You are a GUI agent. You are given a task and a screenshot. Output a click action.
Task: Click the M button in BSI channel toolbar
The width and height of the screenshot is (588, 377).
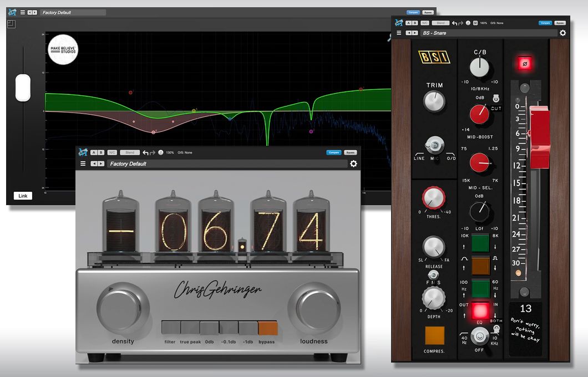(475, 23)
